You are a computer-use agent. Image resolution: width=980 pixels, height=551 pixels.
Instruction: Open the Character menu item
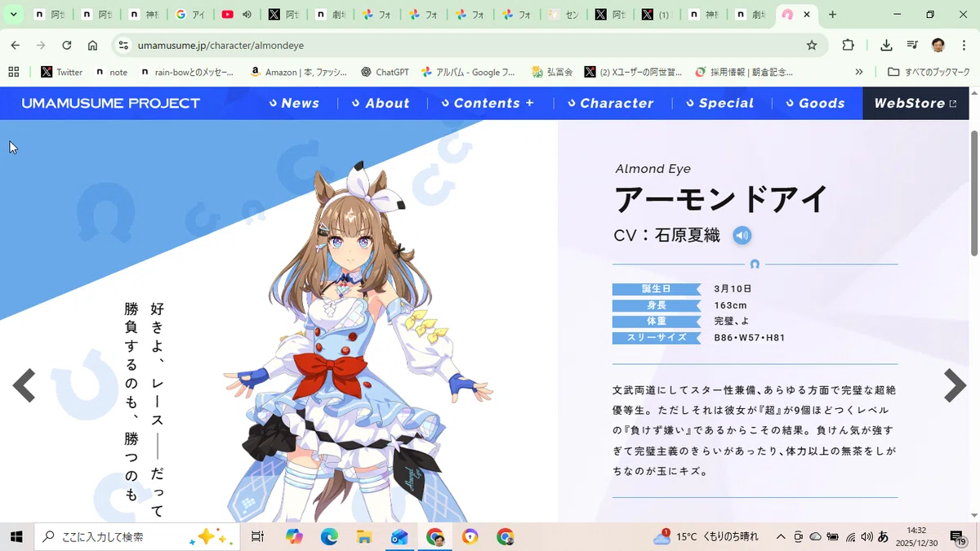[x=611, y=104]
